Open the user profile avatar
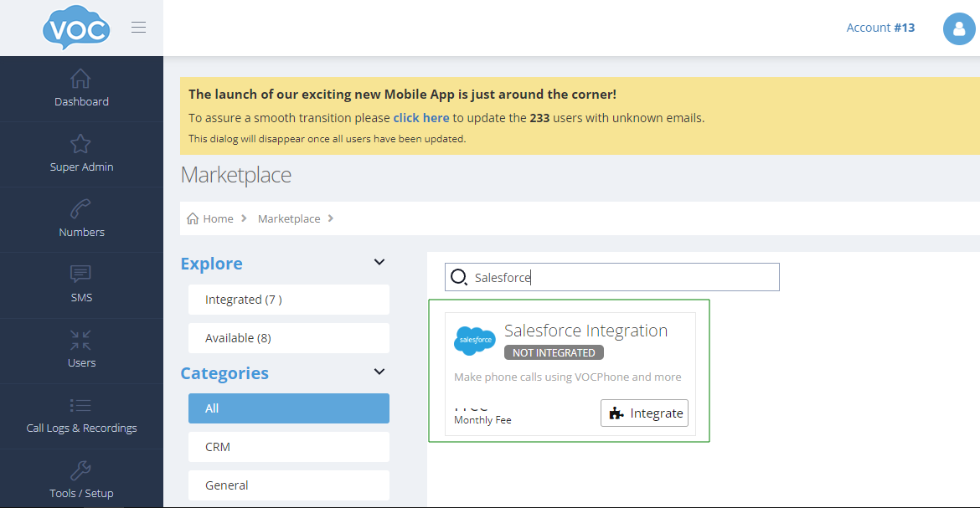Viewport: 980px width, 508px height. pos(958,28)
